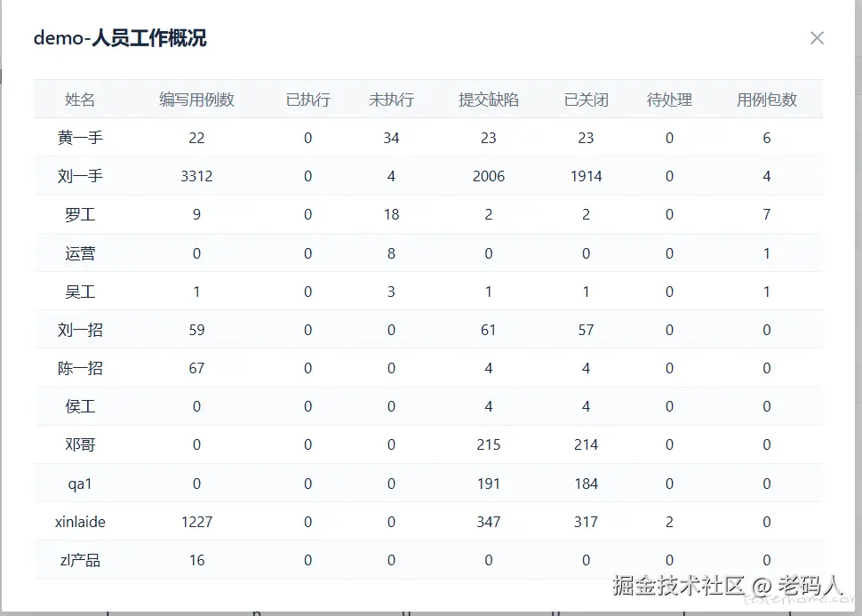The height and width of the screenshot is (616, 862).
Task: Click the 未执行 column header
Action: pos(391,100)
